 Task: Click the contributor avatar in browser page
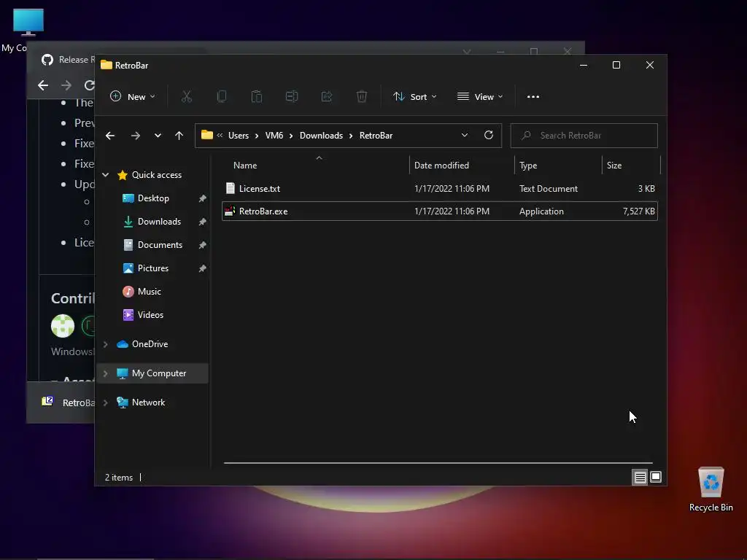(x=63, y=326)
